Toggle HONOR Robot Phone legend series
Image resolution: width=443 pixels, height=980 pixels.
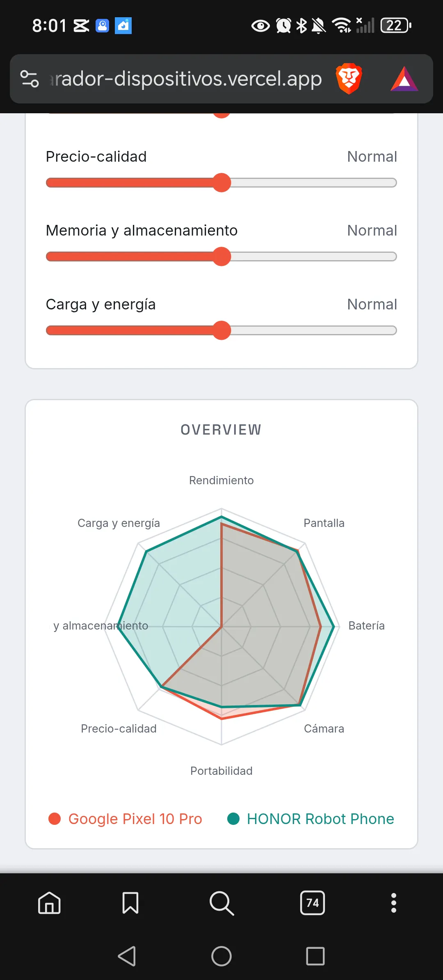(x=311, y=819)
